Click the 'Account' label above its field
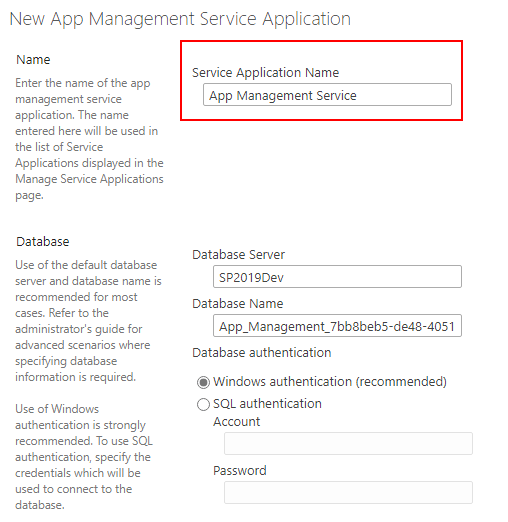The width and height of the screenshot is (508, 522). pyautogui.click(x=236, y=422)
